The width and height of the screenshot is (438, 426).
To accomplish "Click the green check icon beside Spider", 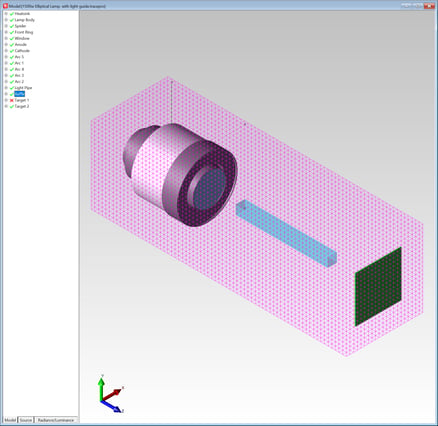I will coord(12,26).
